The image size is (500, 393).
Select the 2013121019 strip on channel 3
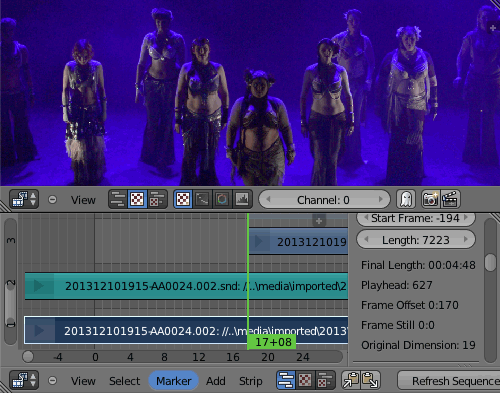point(298,241)
